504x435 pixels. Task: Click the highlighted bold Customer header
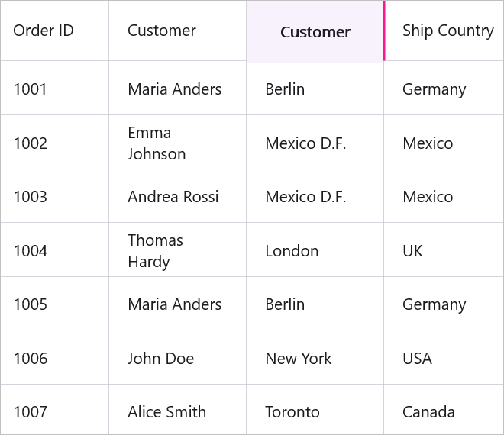tap(315, 32)
